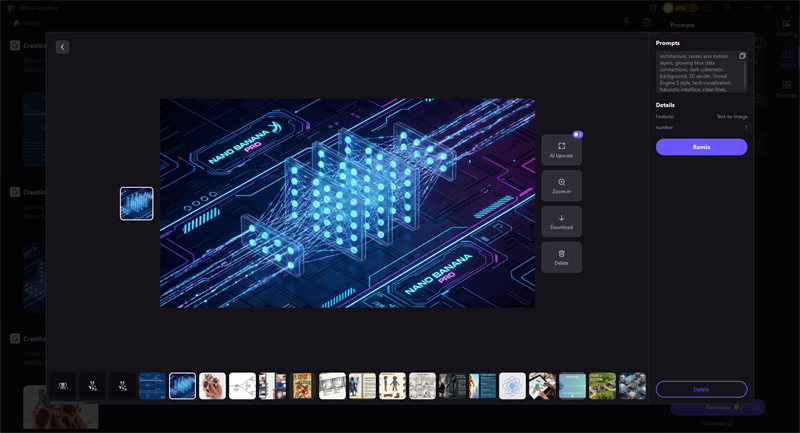Open the teal gradient thumbnail
The image size is (800, 433).
572,386
